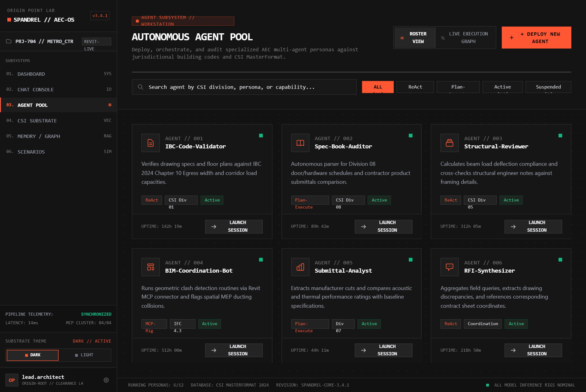Viewport: 586px width, 392px height.
Task: Filter agents by Suspended status
Action: click(x=548, y=87)
